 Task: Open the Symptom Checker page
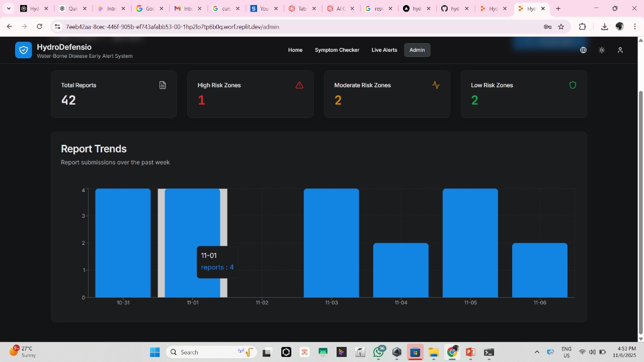click(x=337, y=50)
